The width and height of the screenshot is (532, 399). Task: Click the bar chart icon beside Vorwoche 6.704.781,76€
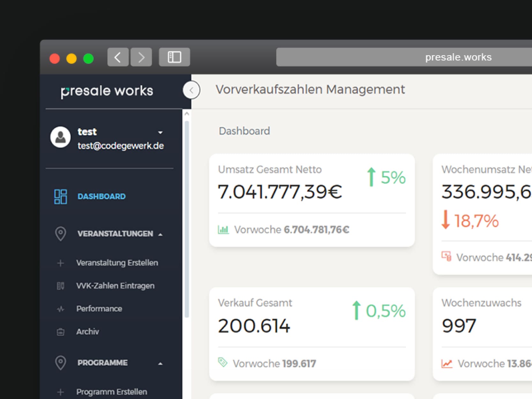pos(223,230)
